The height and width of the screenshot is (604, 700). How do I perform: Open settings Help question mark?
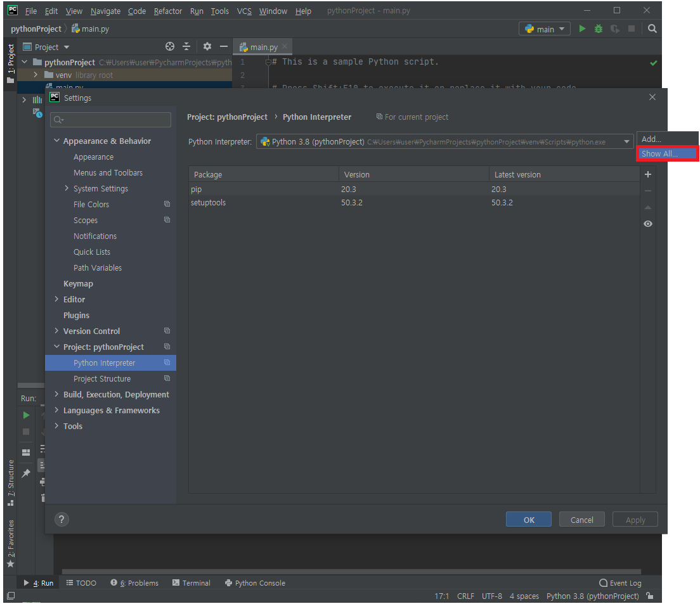click(x=62, y=519)
